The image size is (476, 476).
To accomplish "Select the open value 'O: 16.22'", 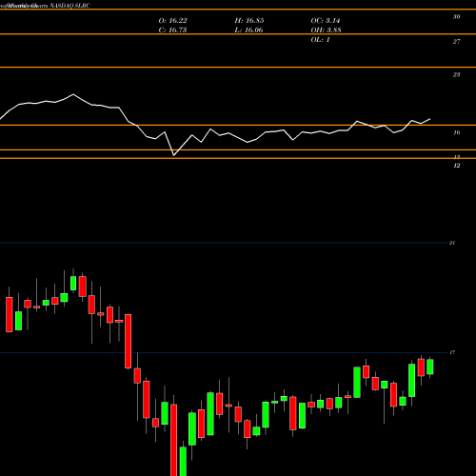I will pos(173,21).
